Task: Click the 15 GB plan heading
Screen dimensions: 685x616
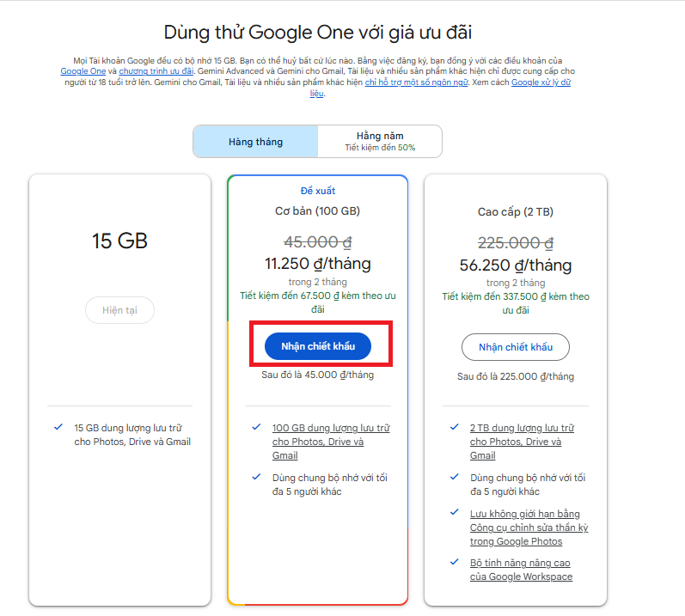Action: (x=119, y=241)
